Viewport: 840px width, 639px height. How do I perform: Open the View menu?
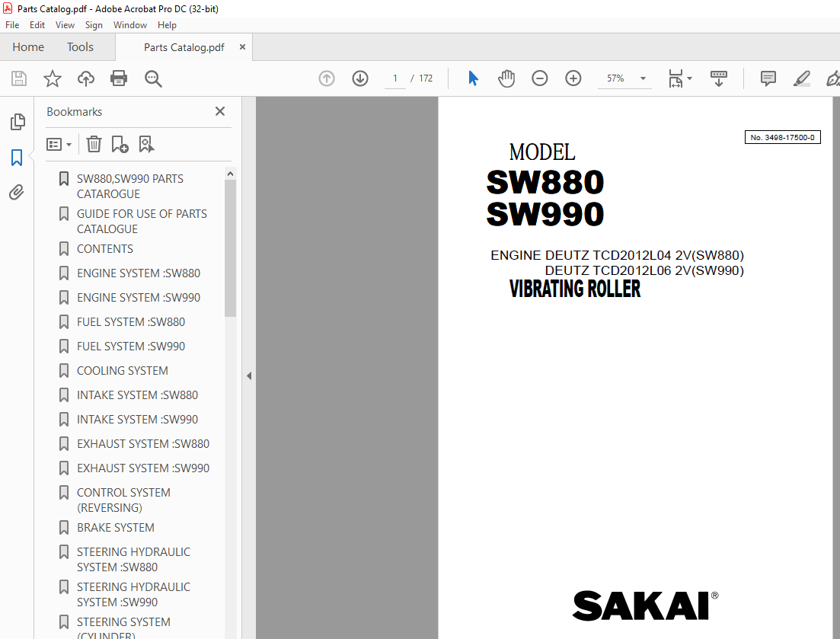coord(65,25)
